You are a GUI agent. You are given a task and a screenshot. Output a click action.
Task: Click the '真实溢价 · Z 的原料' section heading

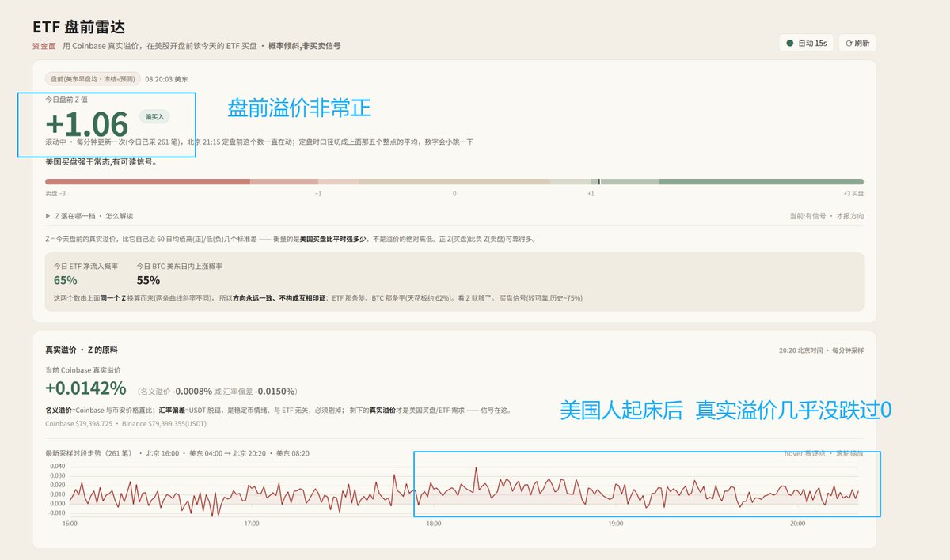click(82, 349)
